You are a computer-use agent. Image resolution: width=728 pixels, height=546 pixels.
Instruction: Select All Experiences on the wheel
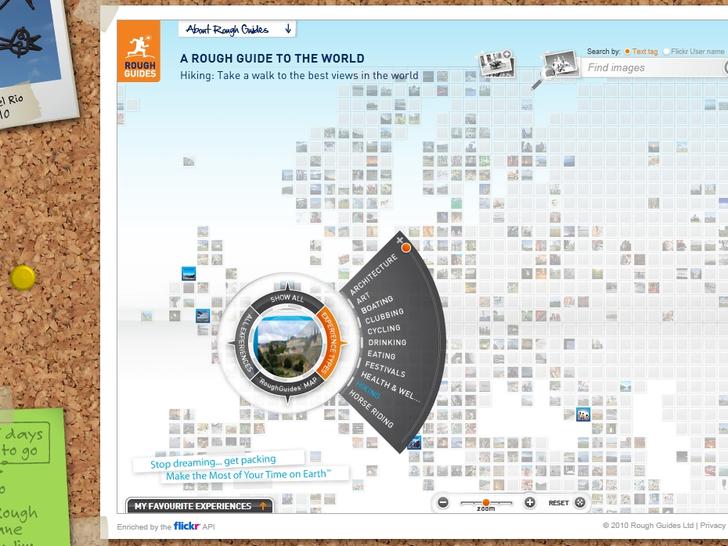(245, 343)
